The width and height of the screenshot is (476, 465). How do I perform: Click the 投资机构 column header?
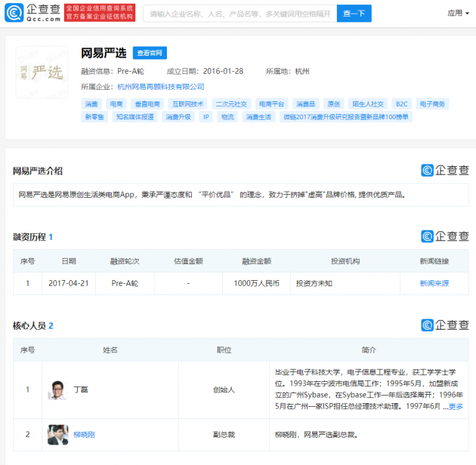click(x=345, y=261)
